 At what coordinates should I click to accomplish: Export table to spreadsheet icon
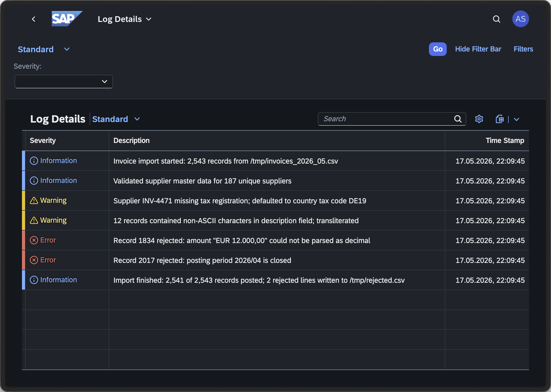tap(500, 119)
